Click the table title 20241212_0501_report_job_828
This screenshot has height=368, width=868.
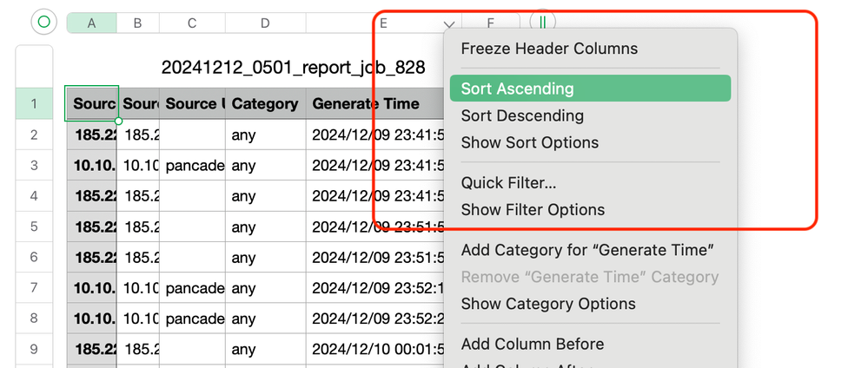click(x=293, y=68)
